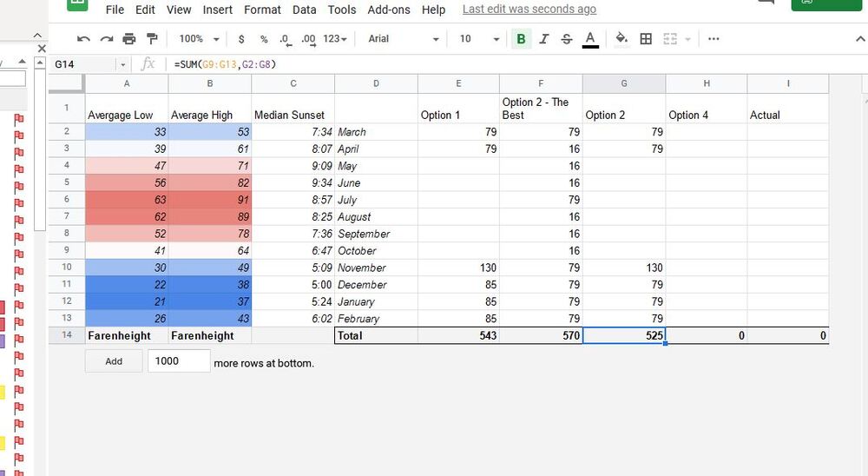Open more toolbar options via three dots

point(713,39)
